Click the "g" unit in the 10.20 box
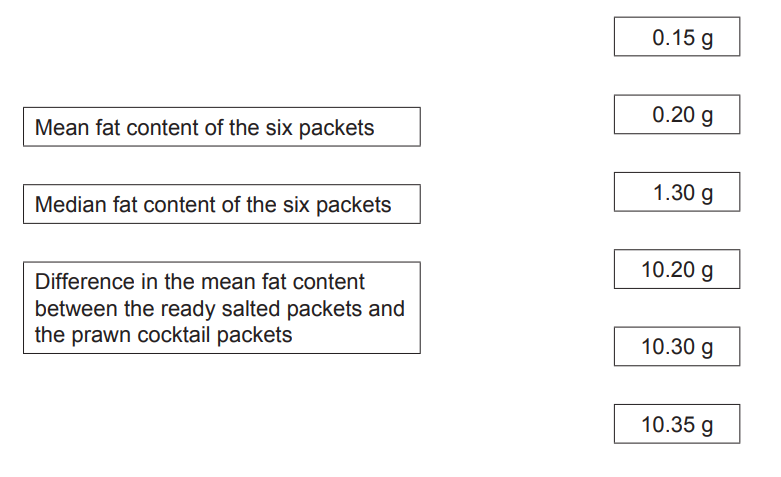The width and height of the screenshot is (781, 477). pos(707,272)
